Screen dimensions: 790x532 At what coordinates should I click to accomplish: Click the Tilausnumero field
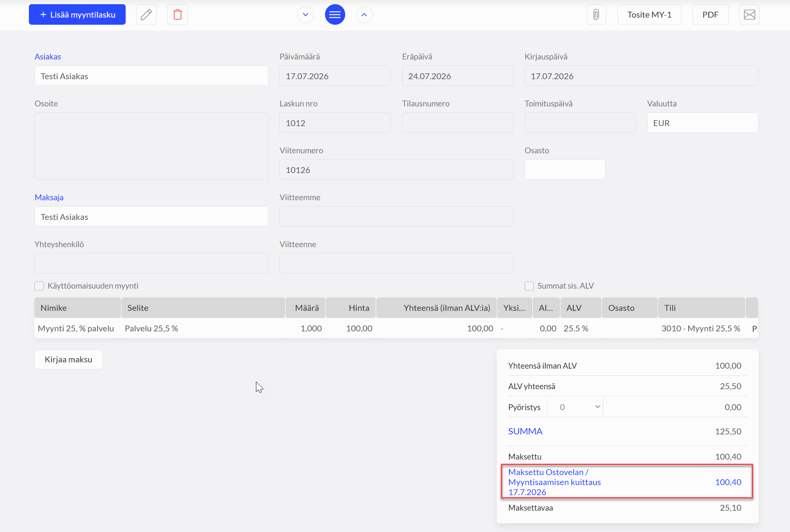(457, 123)
